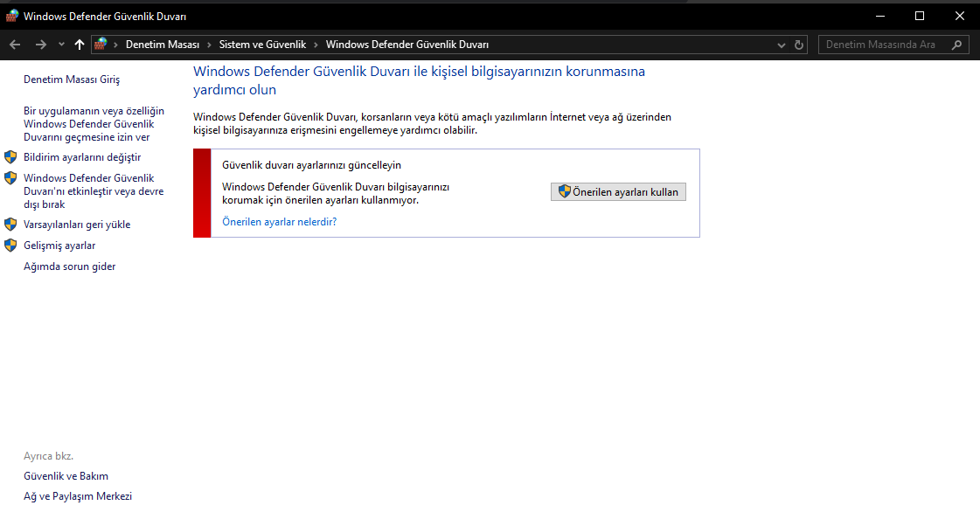Image resolution: width=980 pixels, height=519 pixels.
Task: Refresh the page with refresh icon
Action: [799, 45]
